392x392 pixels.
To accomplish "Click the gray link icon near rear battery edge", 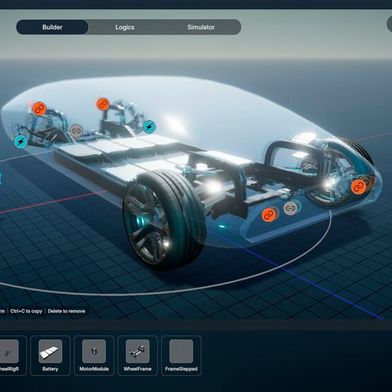I will click(76, 131).
